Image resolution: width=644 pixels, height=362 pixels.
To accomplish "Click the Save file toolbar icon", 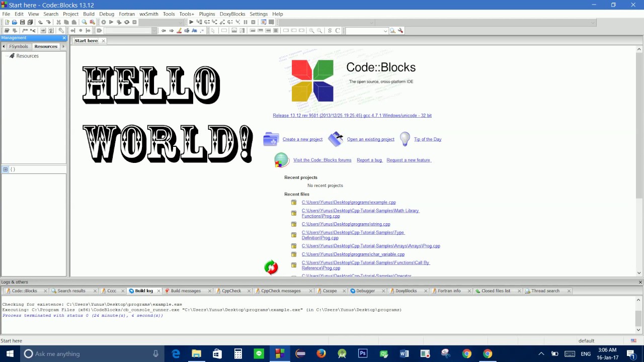I will (23, 22).
